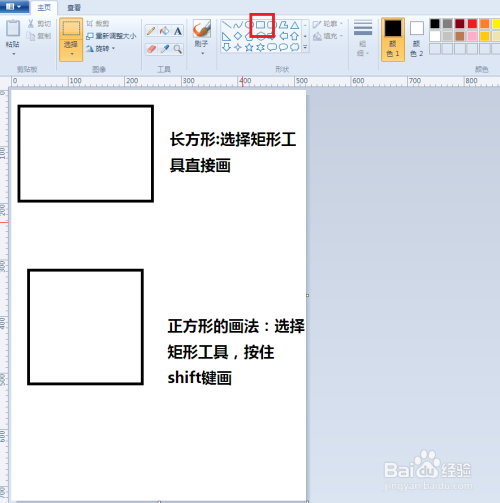500x503 pixels.
Task: Pick the white palette swatch
Action: pyautogui.click(x=435, y=36)
